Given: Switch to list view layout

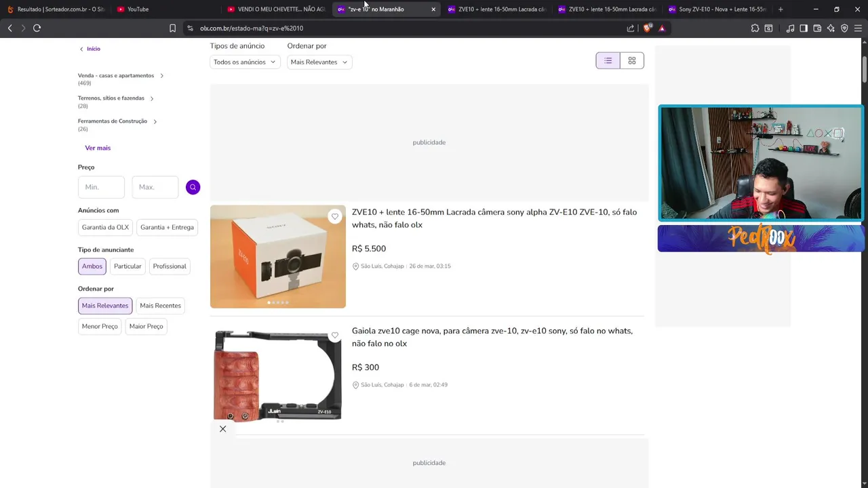Looking at the screenshot, I should (608, 60).
